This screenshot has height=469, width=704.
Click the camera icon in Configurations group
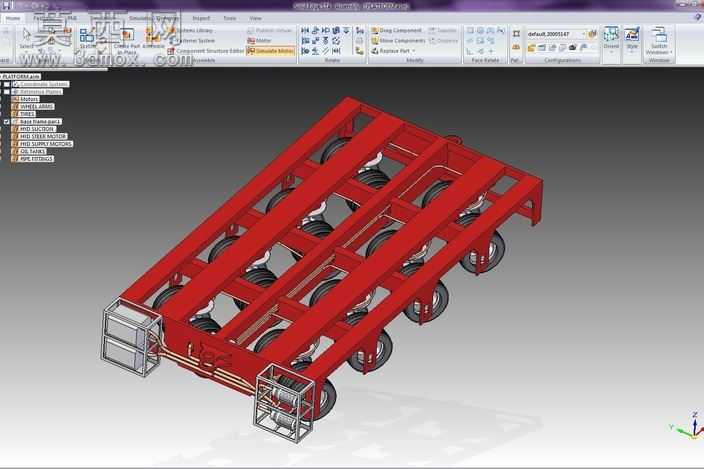(x=572, y=47)
